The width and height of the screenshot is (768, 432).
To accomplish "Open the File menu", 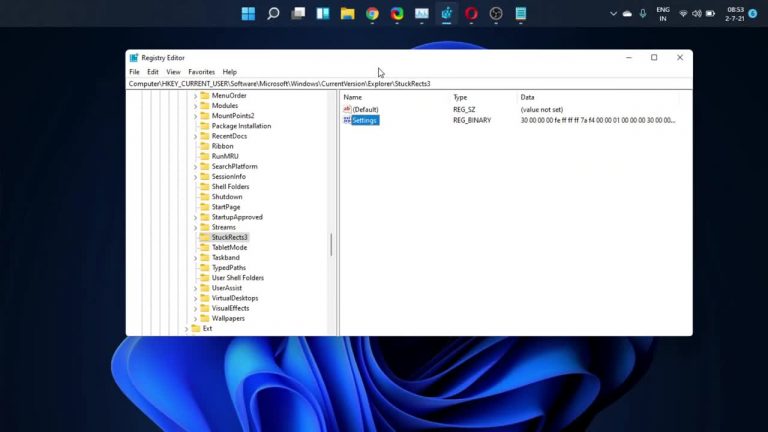I will click(134, 72).
